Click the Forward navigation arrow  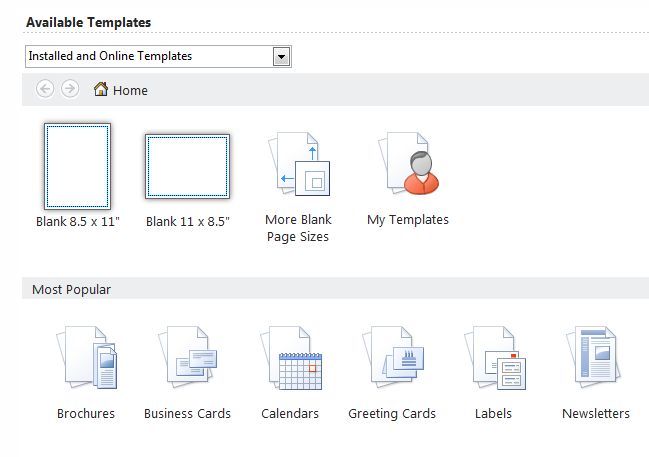pos(70,89)
